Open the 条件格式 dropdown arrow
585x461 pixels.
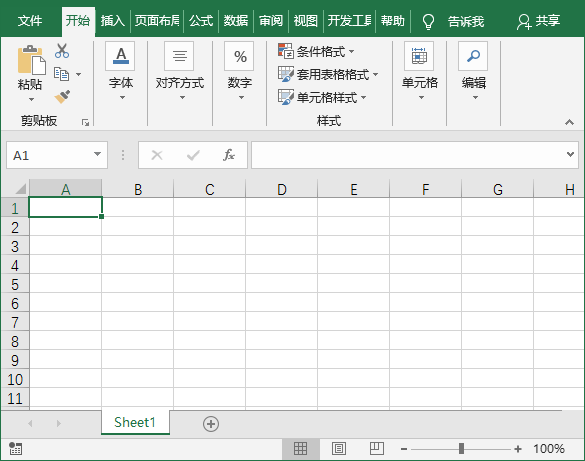(351, 51)
